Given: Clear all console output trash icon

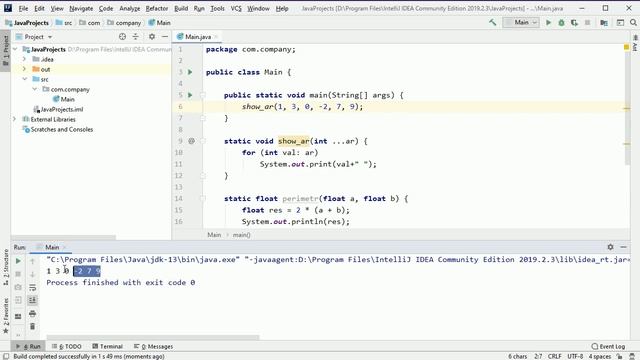Looking at the screenshot, I should coord(33,326).
